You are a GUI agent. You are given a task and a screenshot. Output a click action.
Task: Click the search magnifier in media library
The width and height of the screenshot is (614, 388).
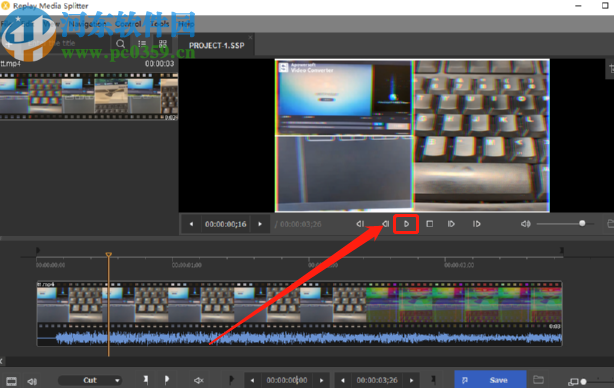pyautogui.click(x=121, y=44)
